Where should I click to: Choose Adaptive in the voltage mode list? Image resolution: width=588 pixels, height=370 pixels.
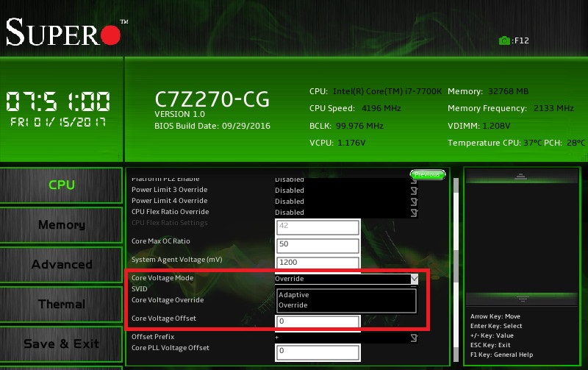pos(293,295)
